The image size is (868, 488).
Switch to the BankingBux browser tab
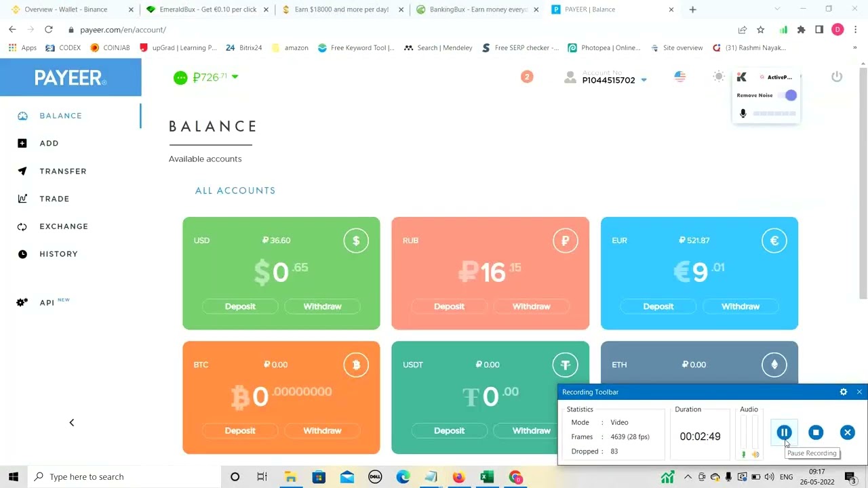478,9
